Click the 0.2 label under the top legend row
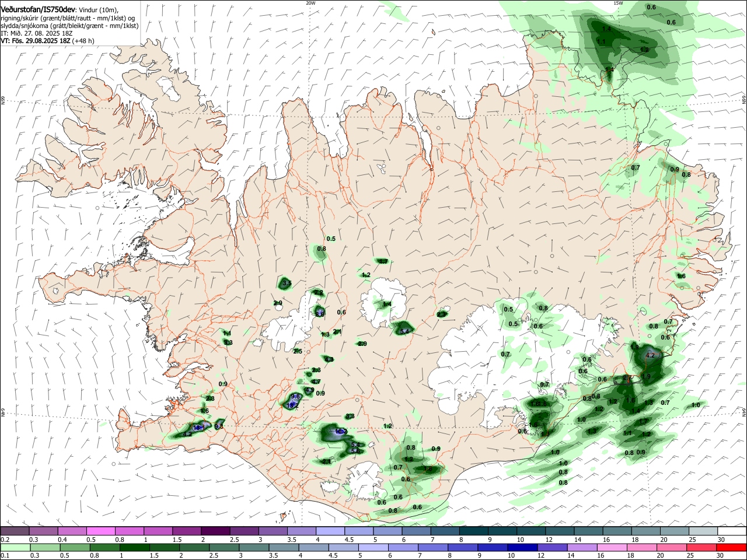 (x=5, y=540)
